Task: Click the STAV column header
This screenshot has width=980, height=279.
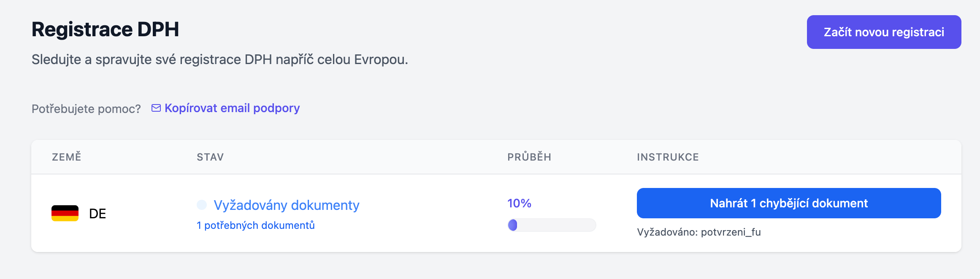Action: (x=210, y=157)
